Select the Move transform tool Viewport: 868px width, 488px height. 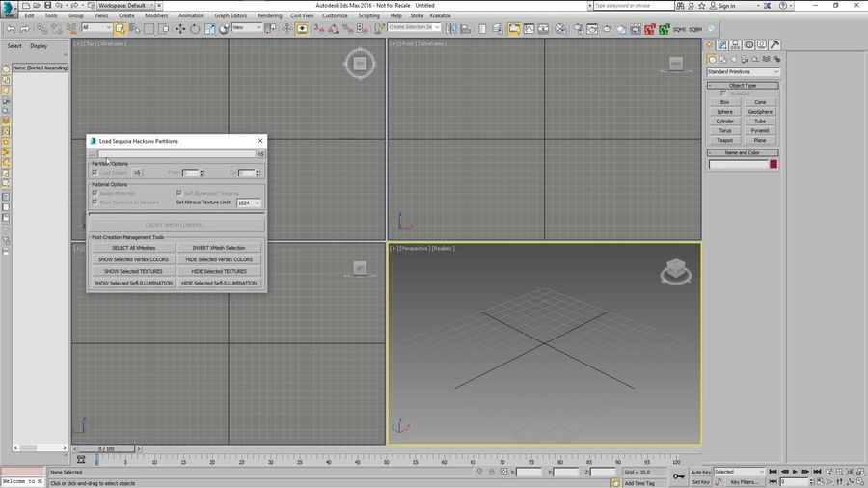(x=179, y=28)
